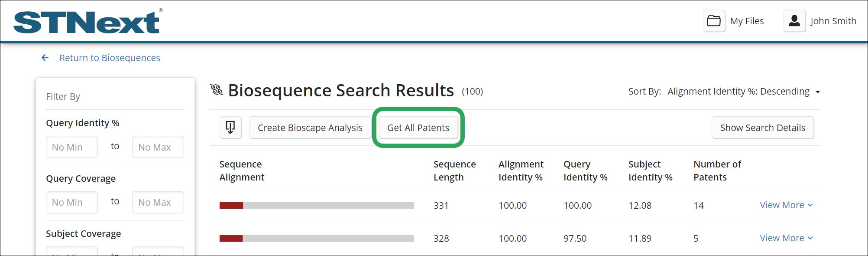868x256 pixels.
Task: Click the My Files label
Action: click(x=747, y=21)
